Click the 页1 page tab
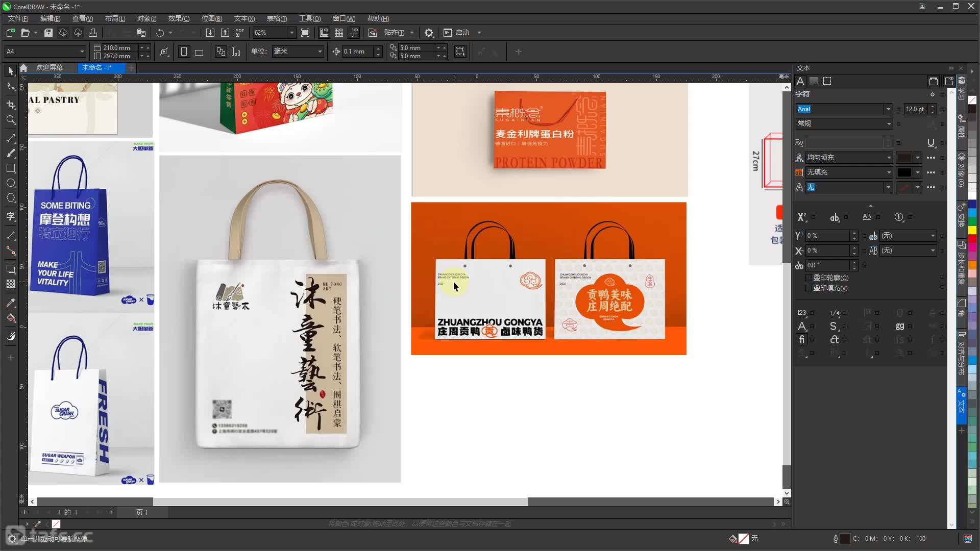Image resolution: width=980 pixels, height=551 pixels. 142,512
